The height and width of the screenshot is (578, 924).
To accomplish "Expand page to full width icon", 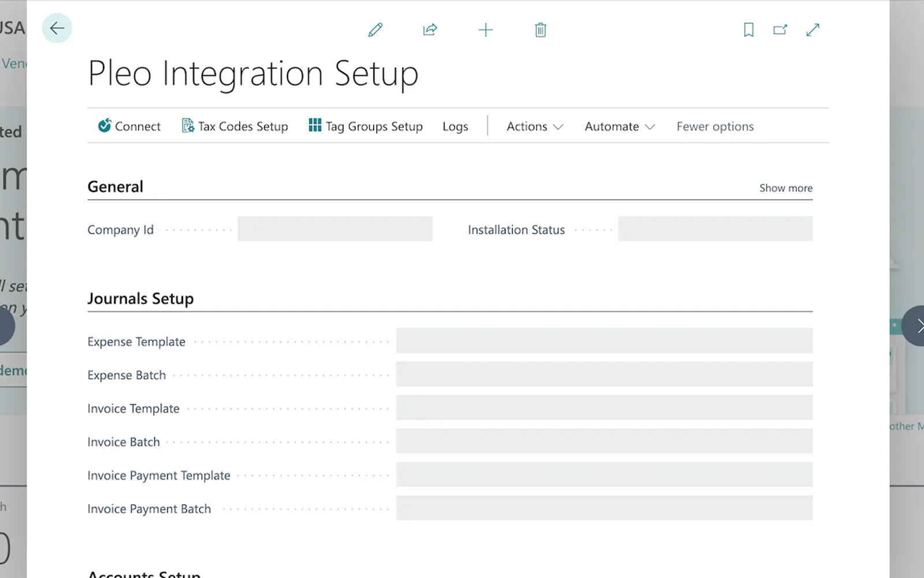I will tap(813, 29).
